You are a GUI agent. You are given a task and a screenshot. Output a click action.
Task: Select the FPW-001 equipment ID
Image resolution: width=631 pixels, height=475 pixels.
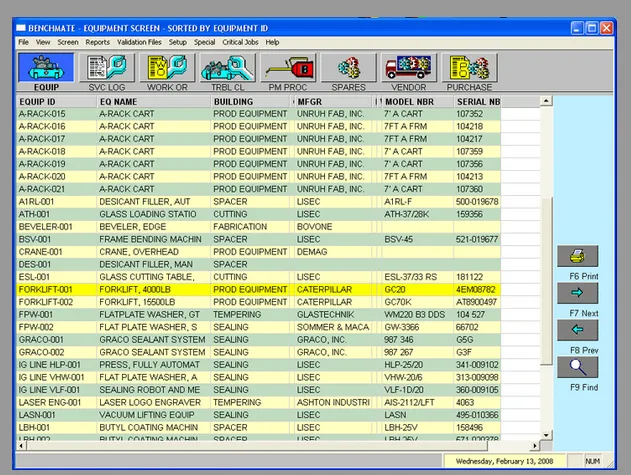tap(36, 314)
